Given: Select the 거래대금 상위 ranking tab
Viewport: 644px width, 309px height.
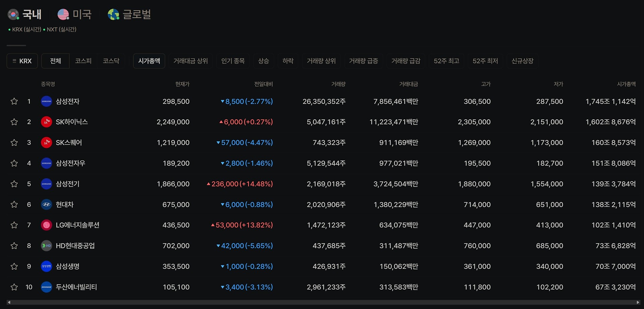Looking at the screenshot, I should (191, 61).
